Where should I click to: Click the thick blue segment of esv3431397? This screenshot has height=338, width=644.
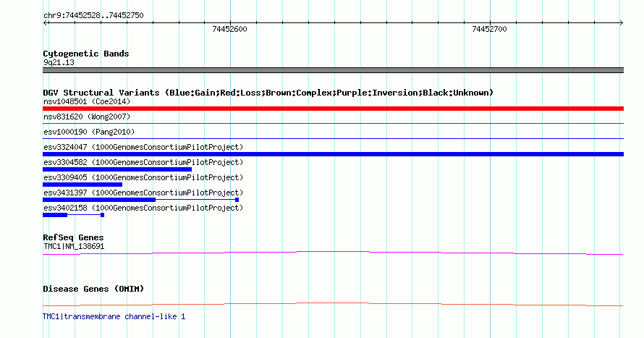point(99,200)
